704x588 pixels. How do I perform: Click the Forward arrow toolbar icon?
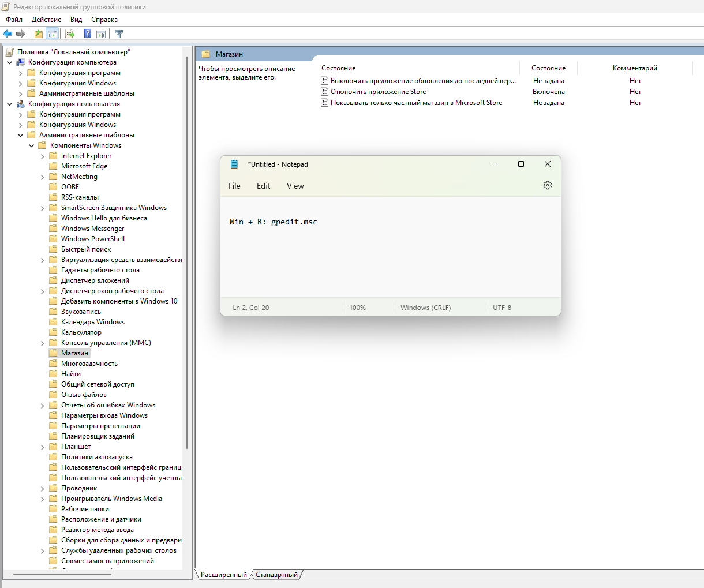coord(21,34)
